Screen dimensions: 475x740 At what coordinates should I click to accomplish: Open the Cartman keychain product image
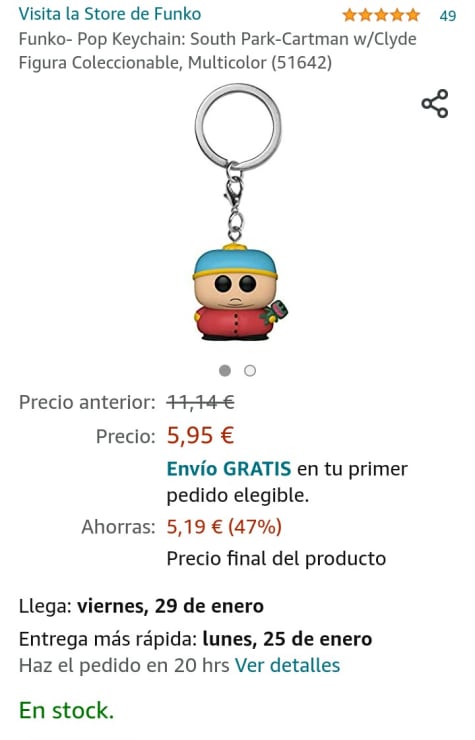(238, 212)
